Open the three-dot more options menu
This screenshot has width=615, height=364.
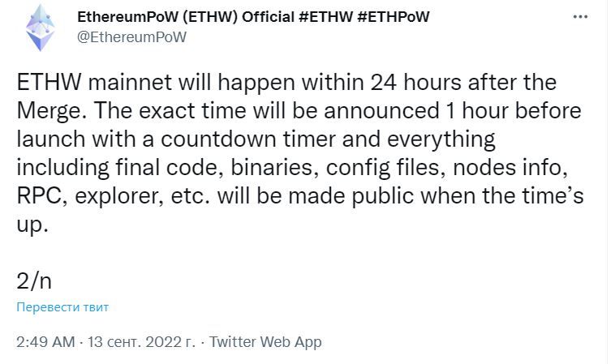(x=580, y=17)
